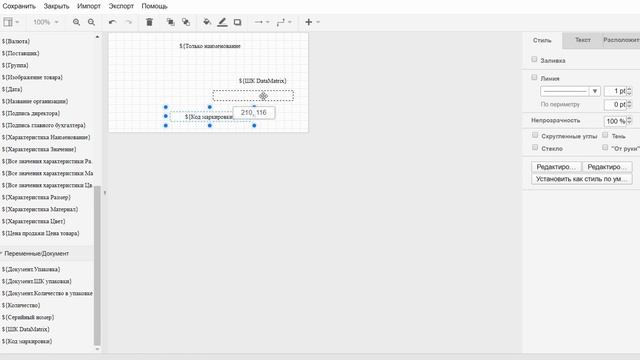
Task: Click Установить как стиль по ум... button
Action: click(x=582, y=179)
